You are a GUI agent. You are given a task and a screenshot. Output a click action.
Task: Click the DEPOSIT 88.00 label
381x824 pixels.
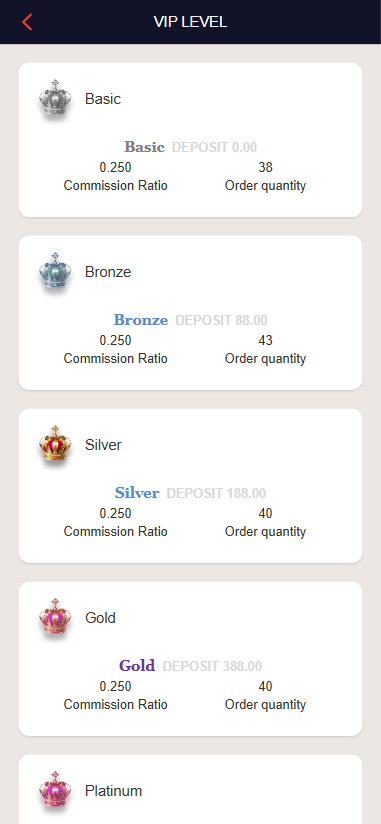(x=221, y=320)
